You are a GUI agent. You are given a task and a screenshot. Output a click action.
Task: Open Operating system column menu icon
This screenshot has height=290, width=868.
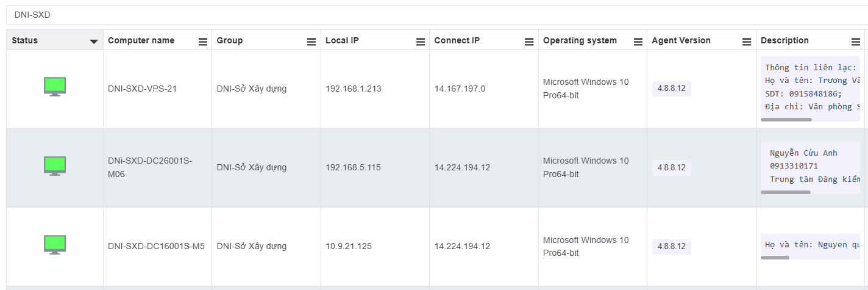[638, 42]
